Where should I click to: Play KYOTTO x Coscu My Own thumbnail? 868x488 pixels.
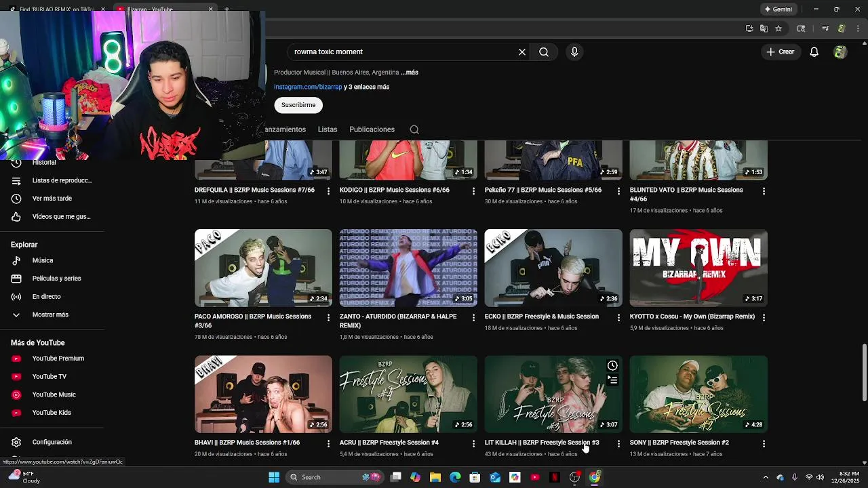698,268
